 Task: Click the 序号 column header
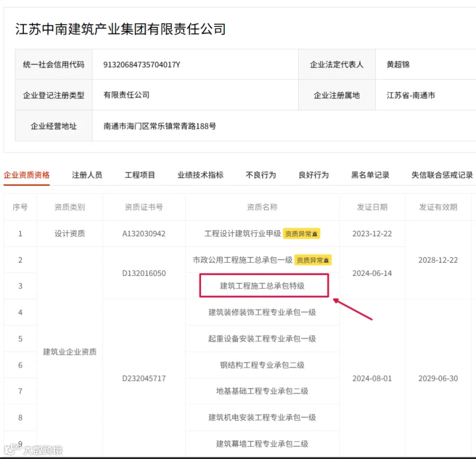point(20,207)
